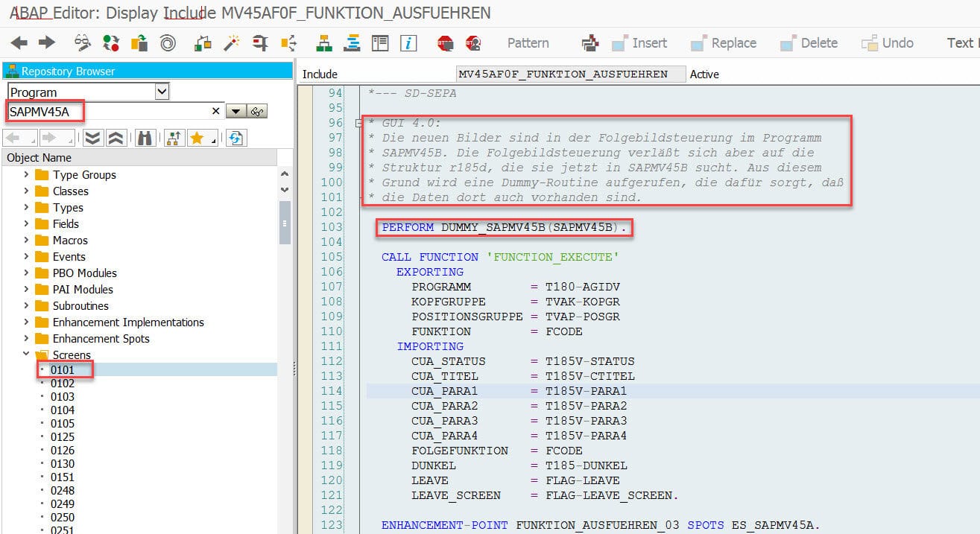Expand the PBO Modules folder
The width and height of the screenshot is (980, 534).
click(x=27, y=273)
